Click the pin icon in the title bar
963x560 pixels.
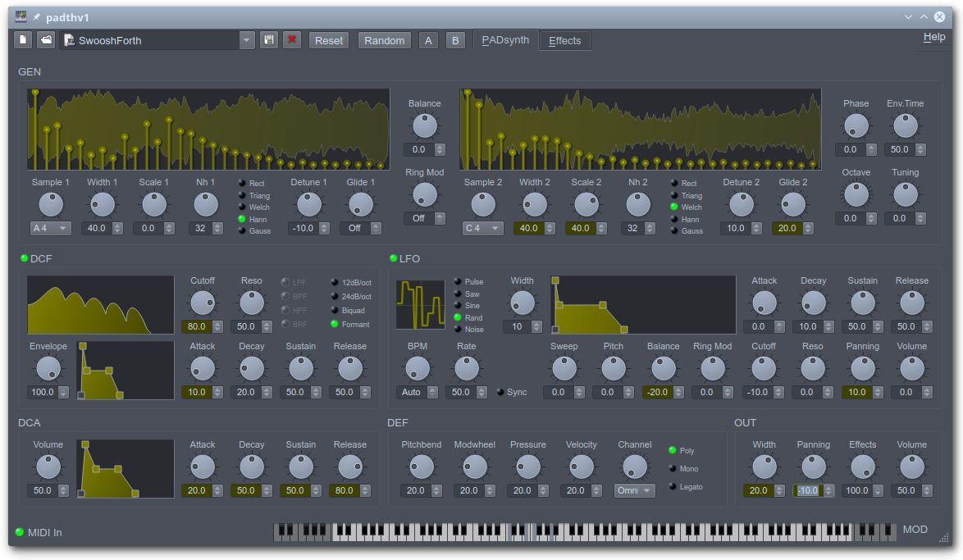tap(36, 17)
